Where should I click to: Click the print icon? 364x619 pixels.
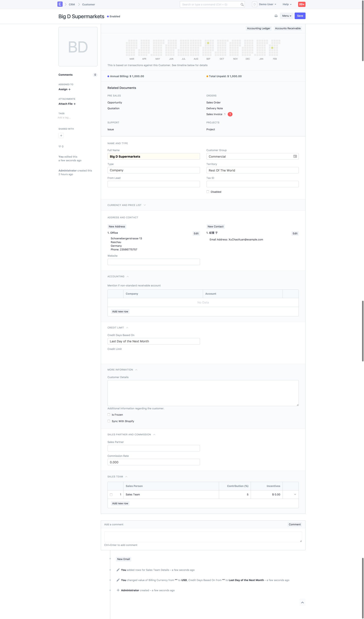[276, 16]
